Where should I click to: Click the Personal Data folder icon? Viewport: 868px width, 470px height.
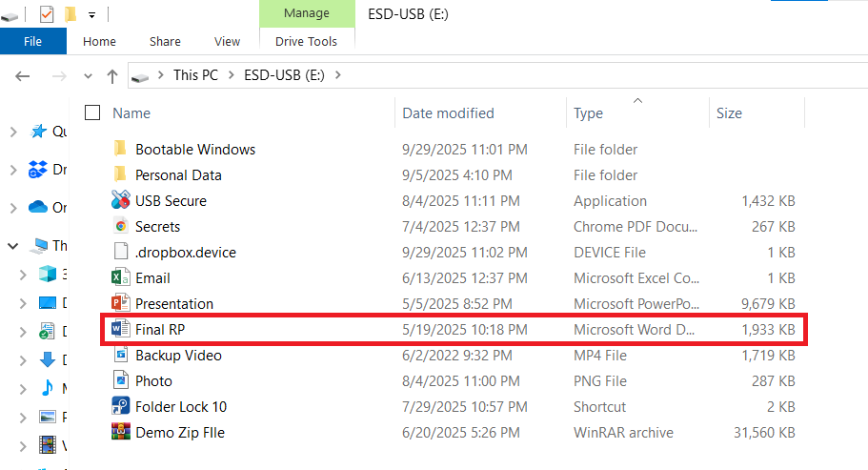[x=119, y=174]
